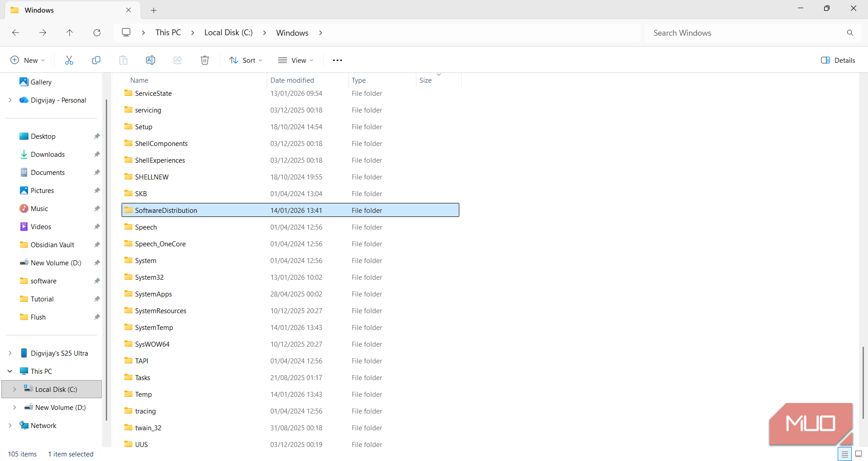Go up one folder level
The image size is (868, 461).
coord(70,33)
